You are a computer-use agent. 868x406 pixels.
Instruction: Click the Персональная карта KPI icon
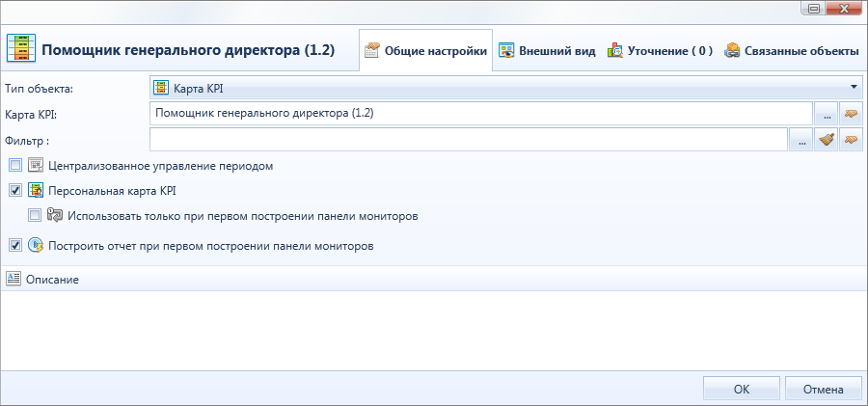(x=36, y=191)
